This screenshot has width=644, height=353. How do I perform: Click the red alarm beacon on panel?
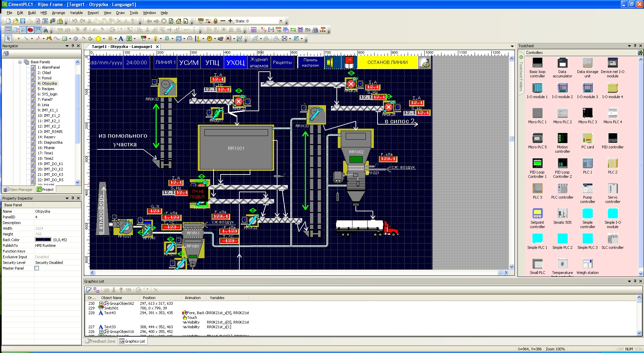click(x=349, y=63)
